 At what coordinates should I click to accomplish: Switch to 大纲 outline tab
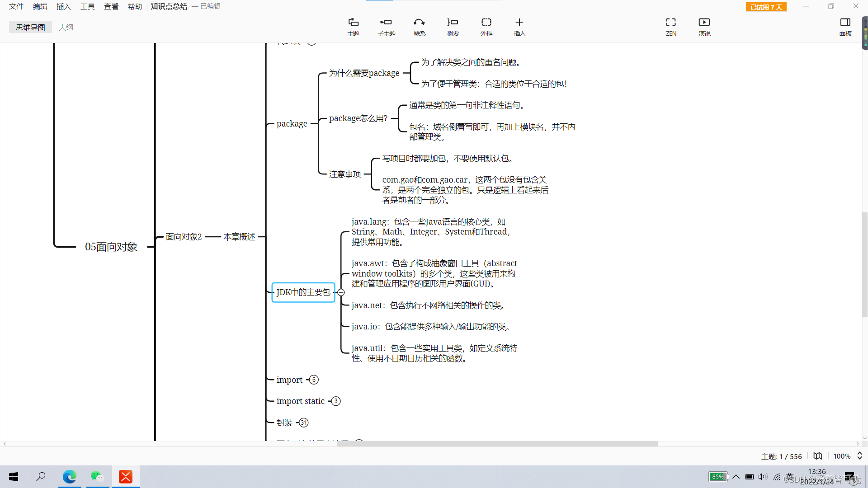click(66, 27)
